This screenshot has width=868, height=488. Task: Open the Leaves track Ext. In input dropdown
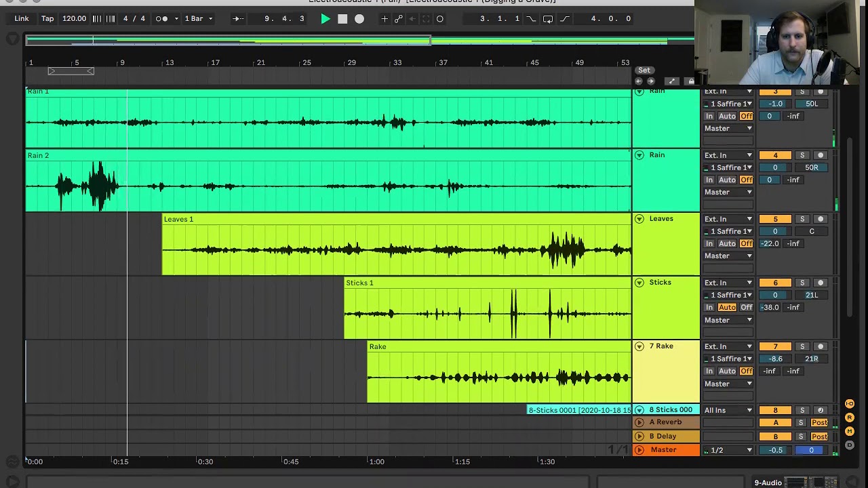728,219
